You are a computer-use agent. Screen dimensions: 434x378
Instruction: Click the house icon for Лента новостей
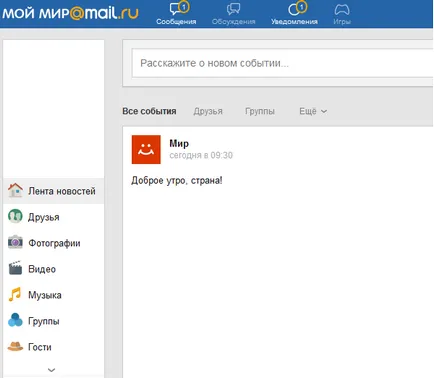coord(15,191)
